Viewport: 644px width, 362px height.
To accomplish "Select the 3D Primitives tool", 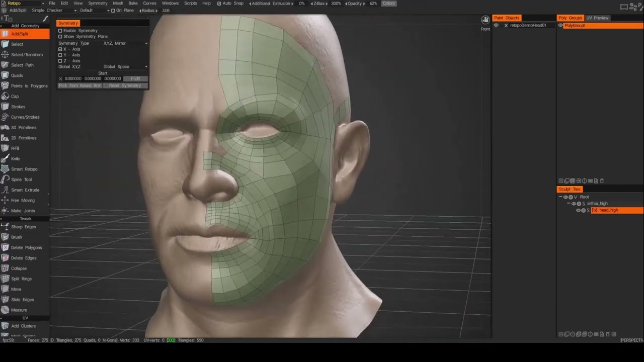I will (x=25, y=127).
